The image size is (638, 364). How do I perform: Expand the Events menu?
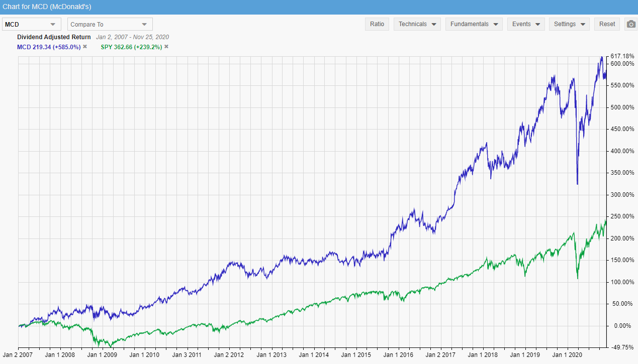526,24
